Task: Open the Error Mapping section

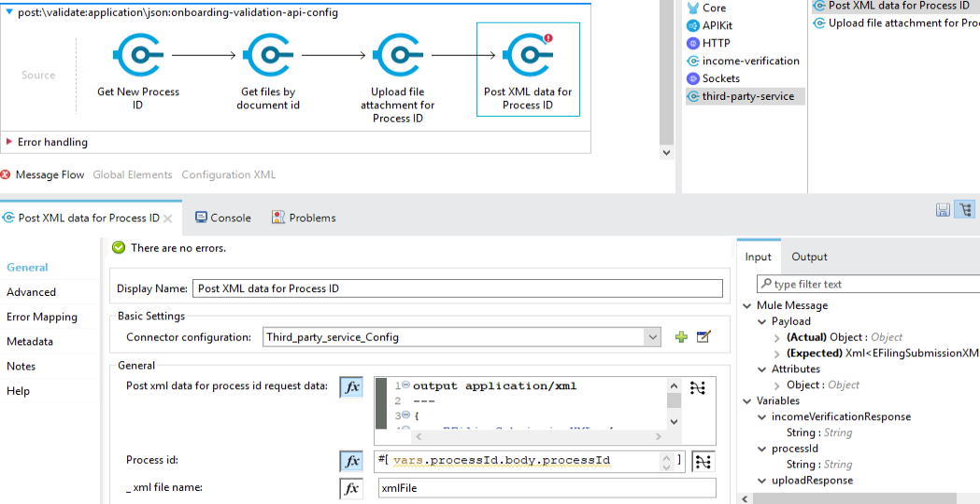Action: [42, 317]
